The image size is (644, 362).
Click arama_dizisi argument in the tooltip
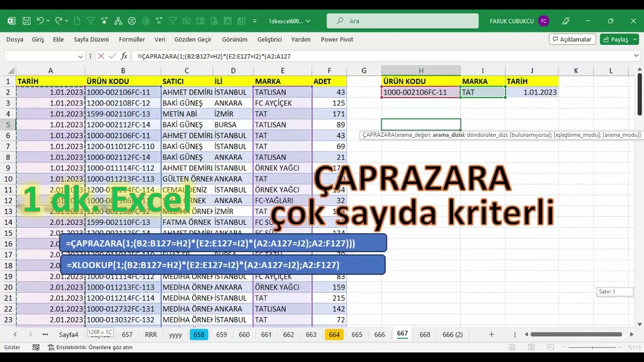click(x=448, y=135)
